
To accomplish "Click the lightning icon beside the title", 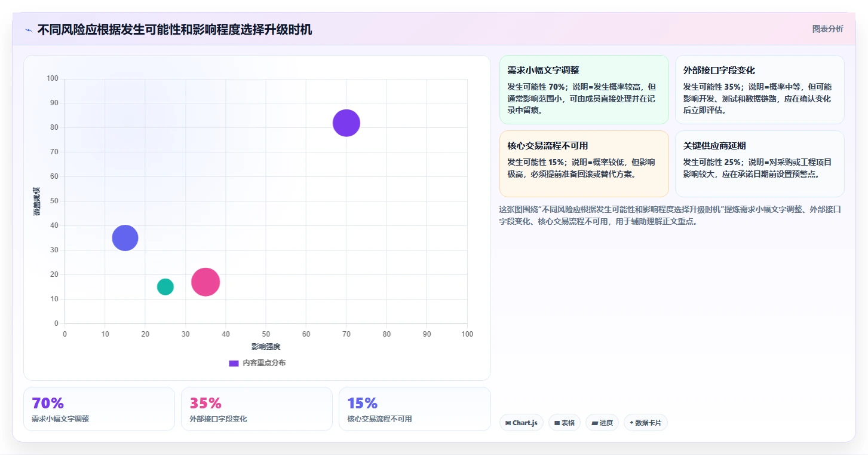I will (29, 30).
